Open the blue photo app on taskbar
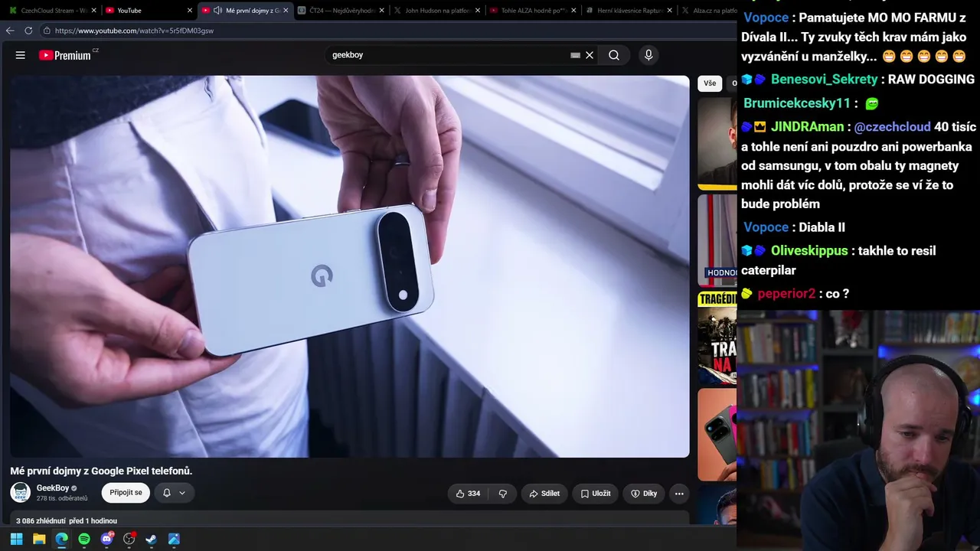Image resolution: width=980 pixels, height=551 pixels. [174, 539]
